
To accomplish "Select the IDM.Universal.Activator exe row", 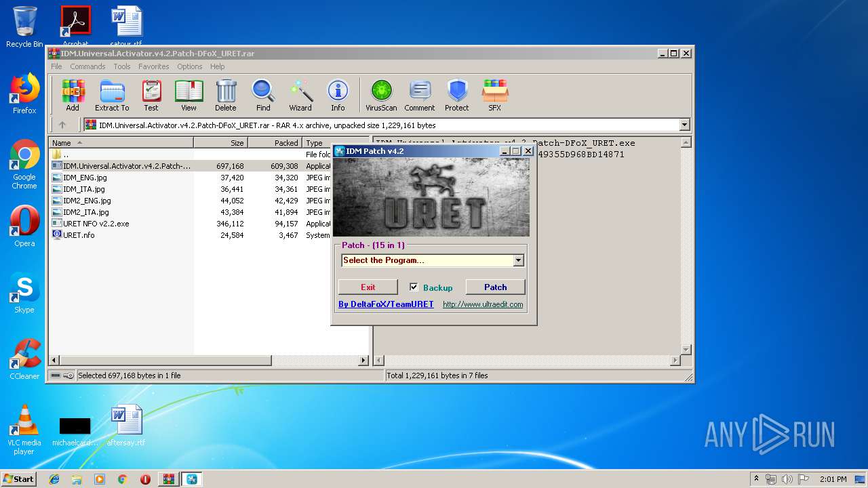I will coord(190,166).
